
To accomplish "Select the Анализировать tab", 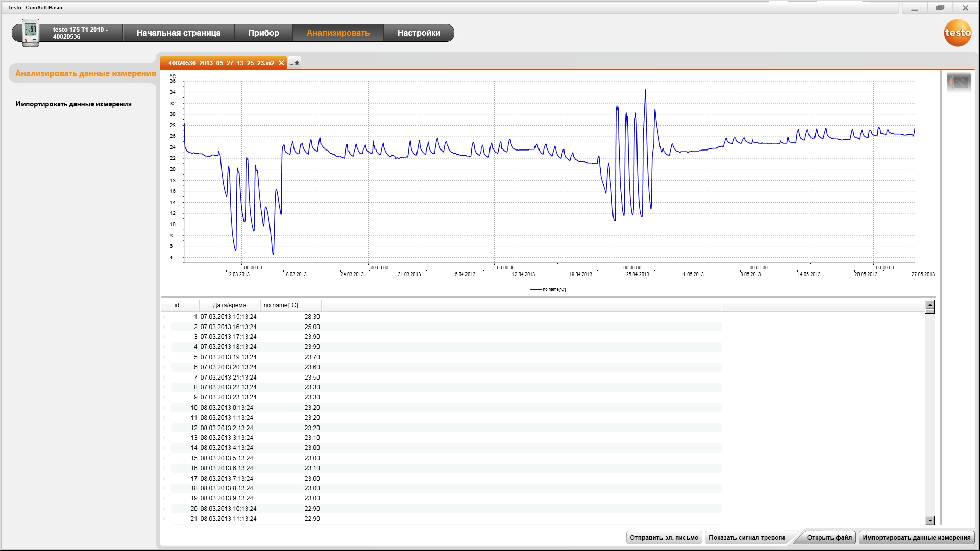I will pos(338,33).
